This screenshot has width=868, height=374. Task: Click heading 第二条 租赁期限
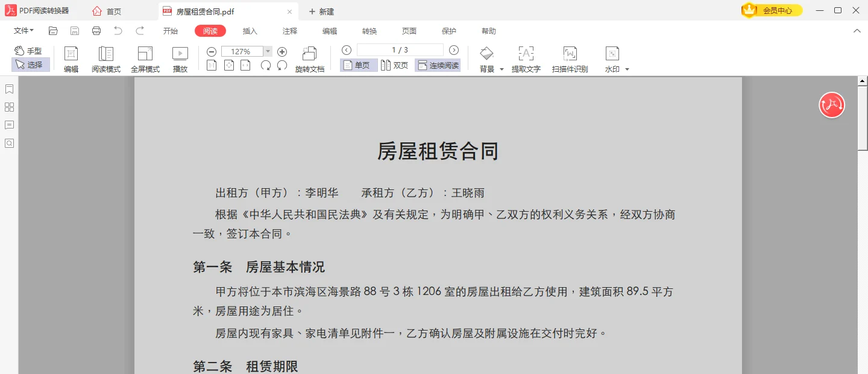pos(245,366)
